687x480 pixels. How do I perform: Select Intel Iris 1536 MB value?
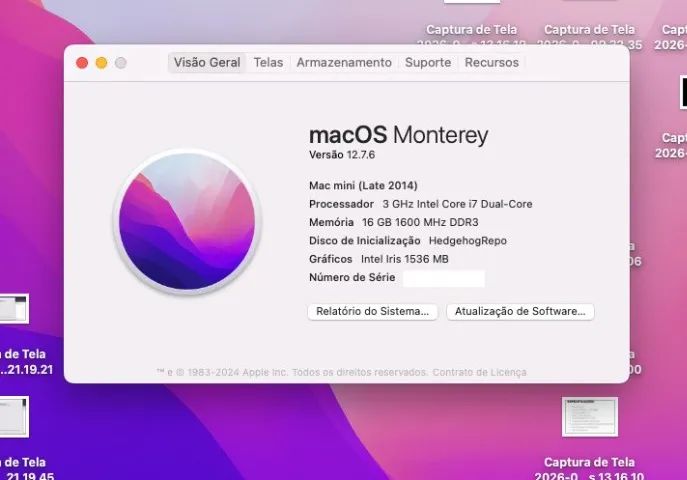tap(404, 259)
